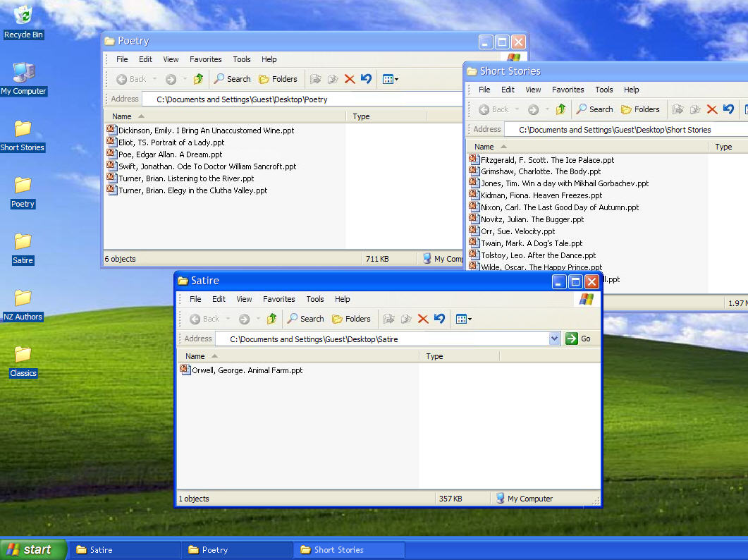Open the Favorites menu in Satire window
The image size is (748, 560).
pos(278,299)
